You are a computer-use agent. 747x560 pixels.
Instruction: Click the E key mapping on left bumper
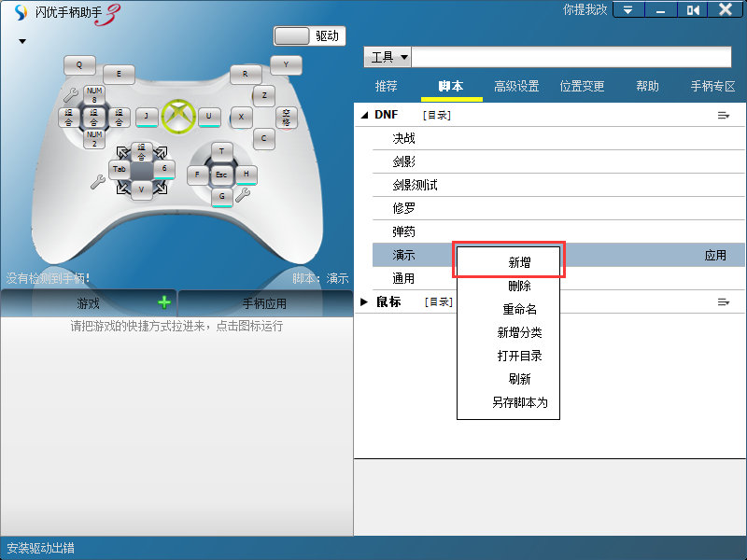click(119, 75)
